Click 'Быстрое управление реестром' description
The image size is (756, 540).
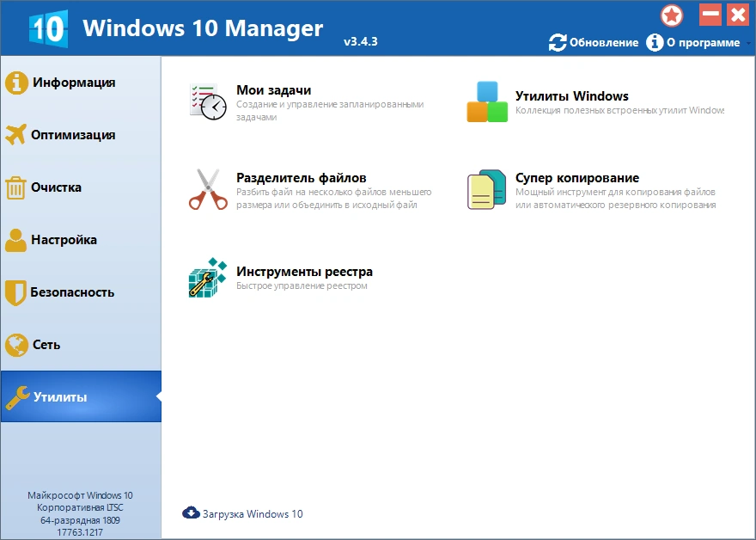pos(302,285)
